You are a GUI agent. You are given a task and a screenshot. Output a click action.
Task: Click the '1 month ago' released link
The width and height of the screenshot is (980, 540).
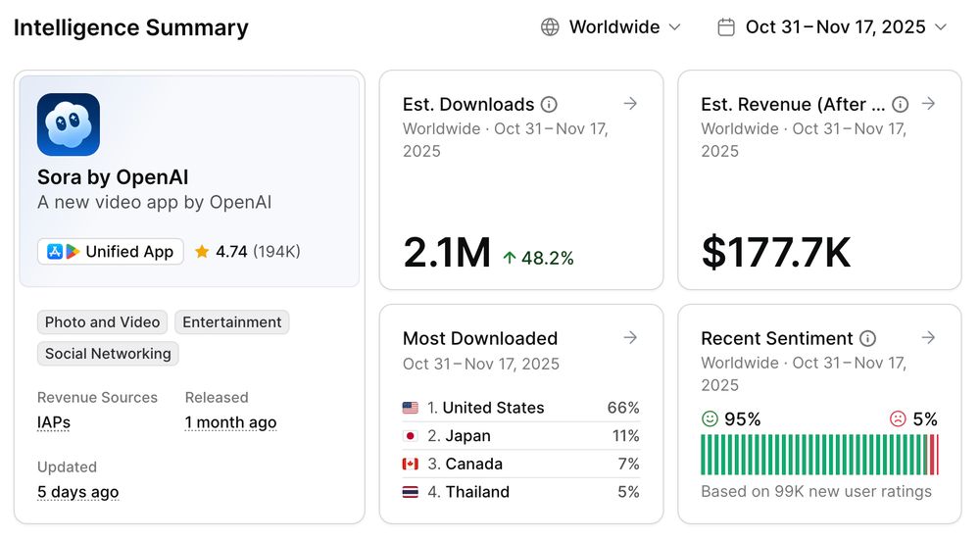(x=230, y=422)
